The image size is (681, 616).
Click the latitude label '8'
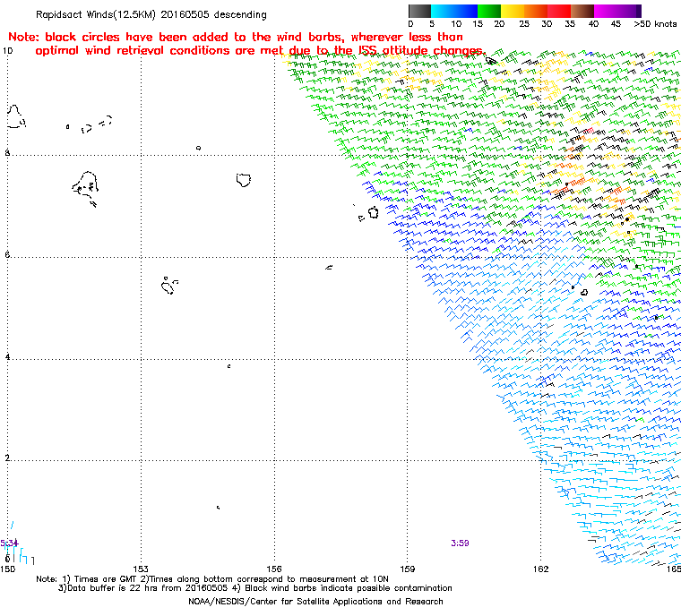[x=7, y=153]
